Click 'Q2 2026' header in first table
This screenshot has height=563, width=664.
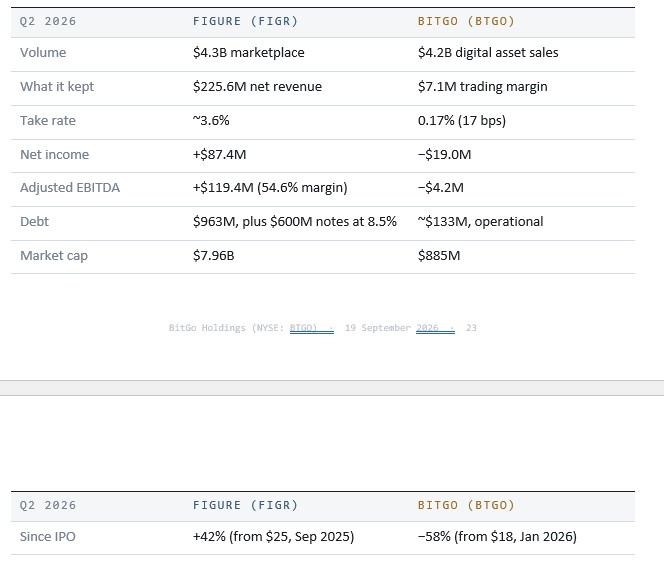[x=48, y=21]
